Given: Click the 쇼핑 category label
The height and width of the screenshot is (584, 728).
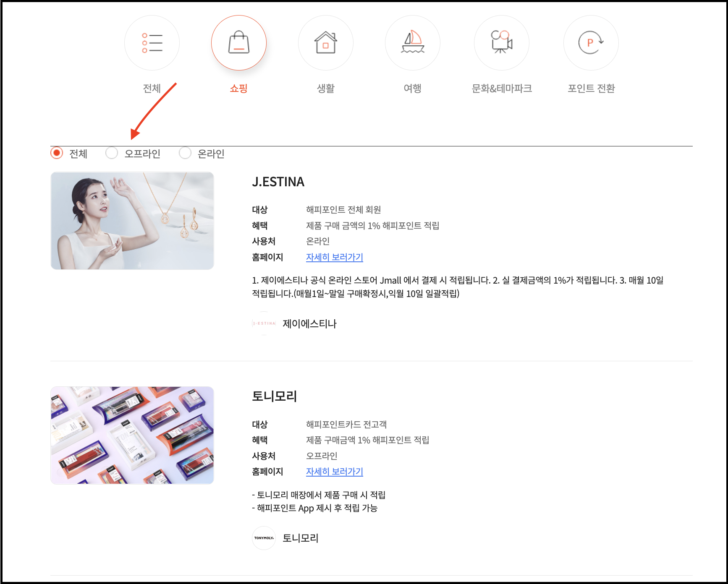Looking at the screenshot, I should [x=238, y=89].
